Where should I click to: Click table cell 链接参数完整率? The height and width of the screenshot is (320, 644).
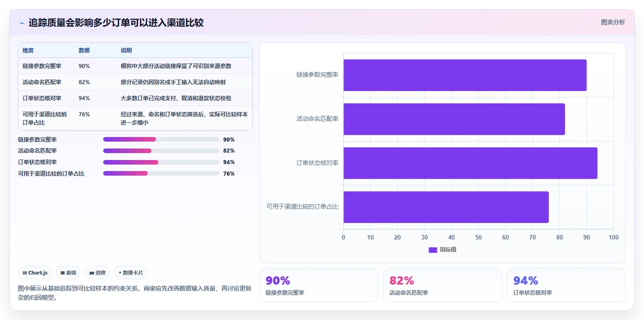click(42, 66)
